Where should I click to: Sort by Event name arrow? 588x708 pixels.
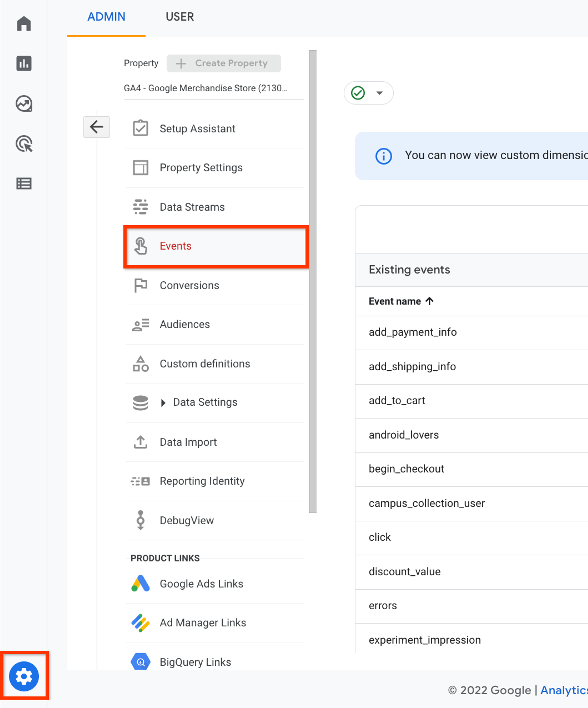(x=429, y=301)
